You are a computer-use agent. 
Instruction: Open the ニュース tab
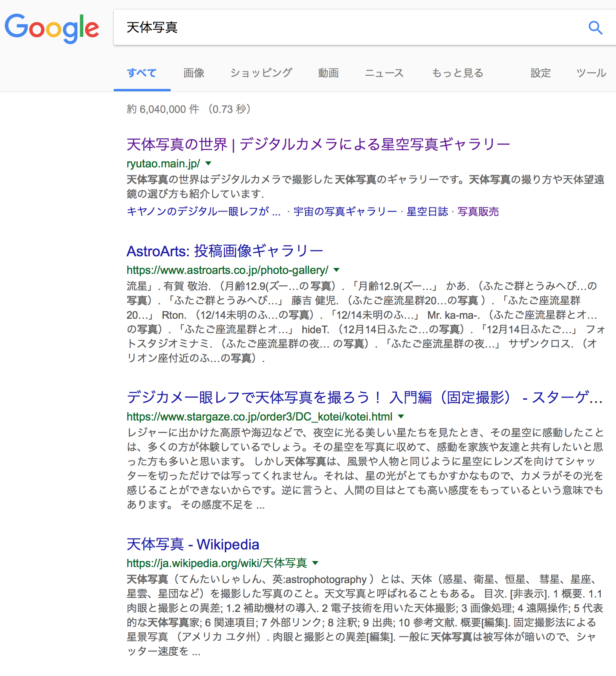point(384,73)
